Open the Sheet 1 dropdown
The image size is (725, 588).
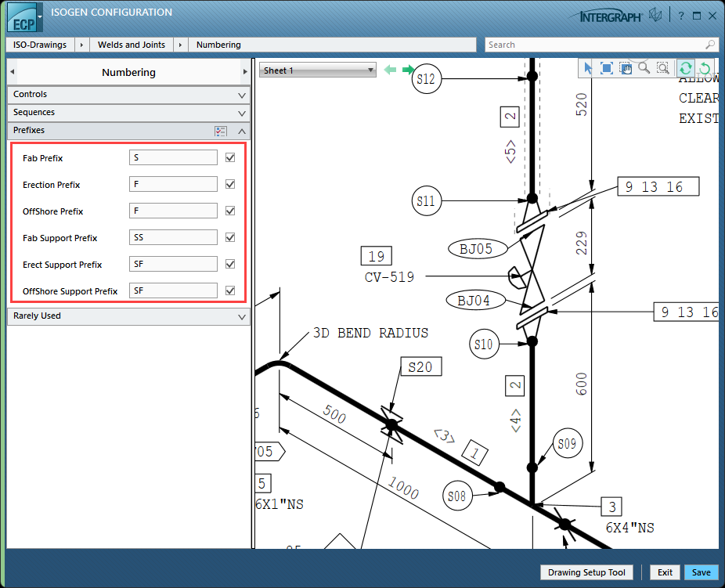(318, 70)
